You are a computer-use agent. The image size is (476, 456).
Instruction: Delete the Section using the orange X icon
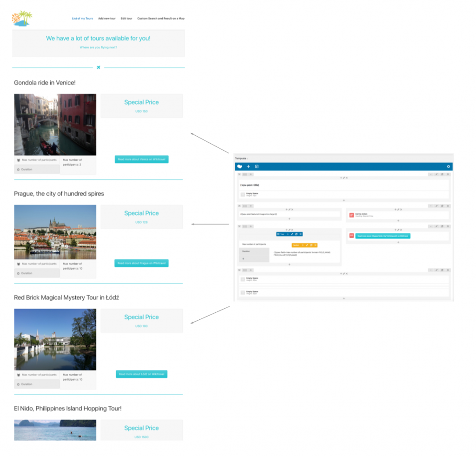click(x=315, y=245)
